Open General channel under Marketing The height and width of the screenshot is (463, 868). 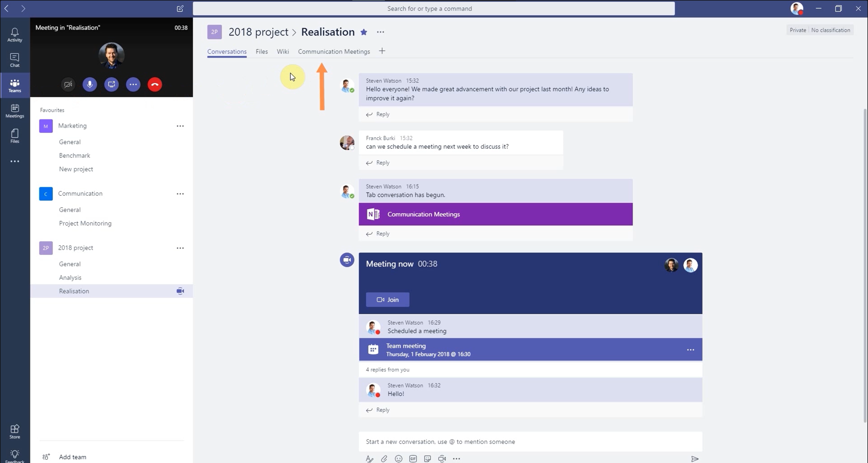pos(70,142)
